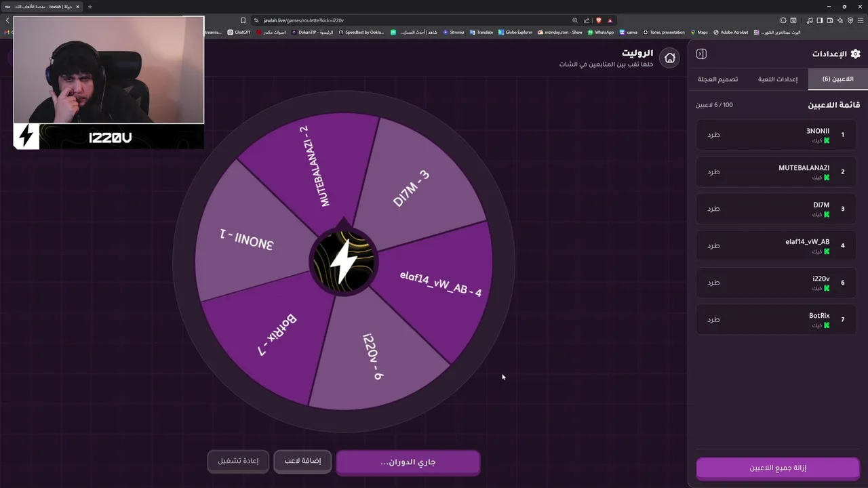
Task: Click player name MUTEBALANAZI in list
Action: pos(804,168)
